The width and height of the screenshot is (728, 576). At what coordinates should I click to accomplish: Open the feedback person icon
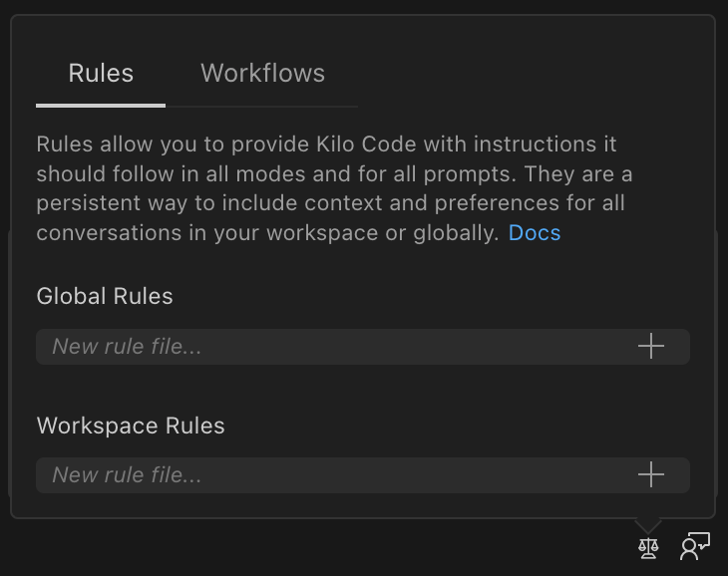click(694, 546)
